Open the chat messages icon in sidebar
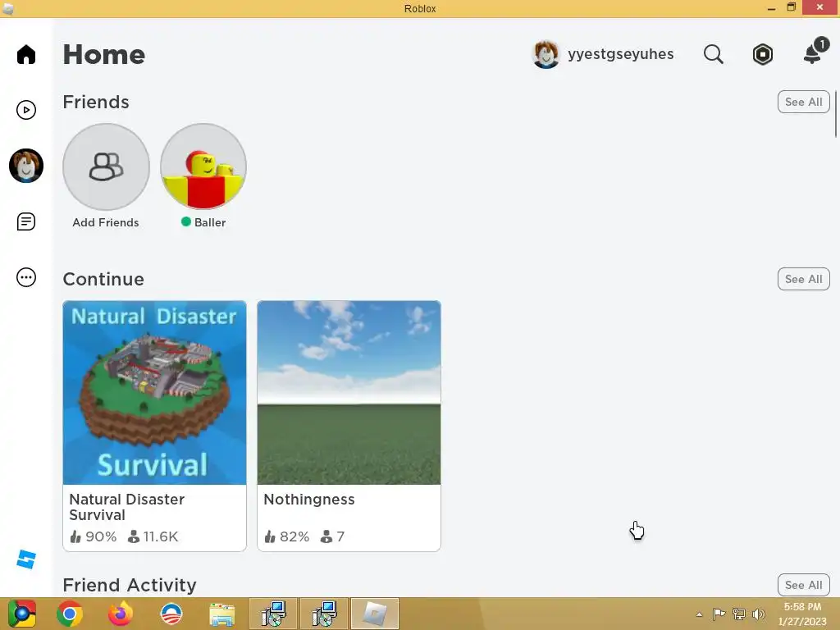 coord(25,221)
